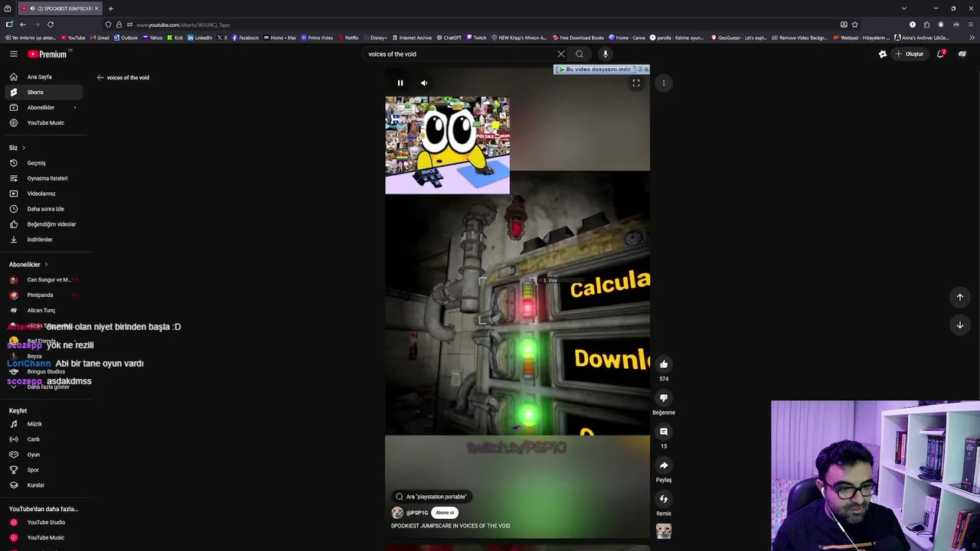
Task: Open the Firefox application menu
Action: point(970,24)
